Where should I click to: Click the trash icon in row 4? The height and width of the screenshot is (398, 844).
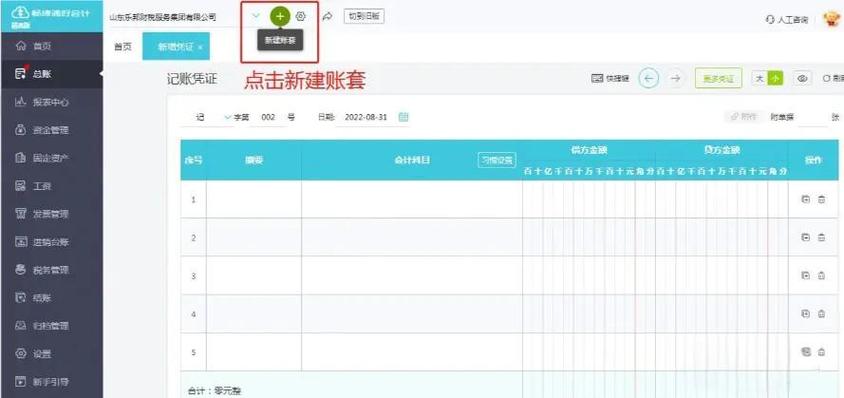821,313
